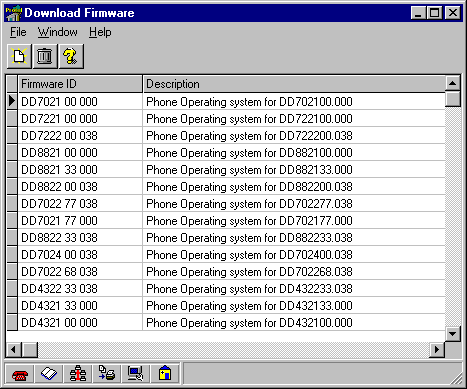Viewport: 467px width, 389px height.
Task: Click description for DD702100.000
Action: pos(294,101)
